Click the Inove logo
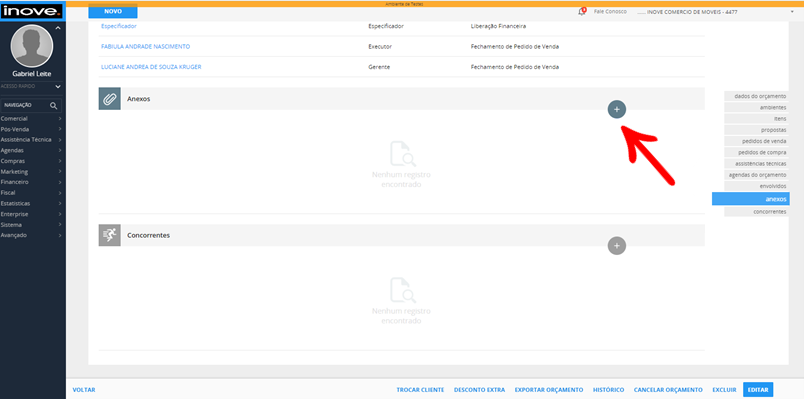The height and width of the screenshot is (399, 804). pos(32,11)
